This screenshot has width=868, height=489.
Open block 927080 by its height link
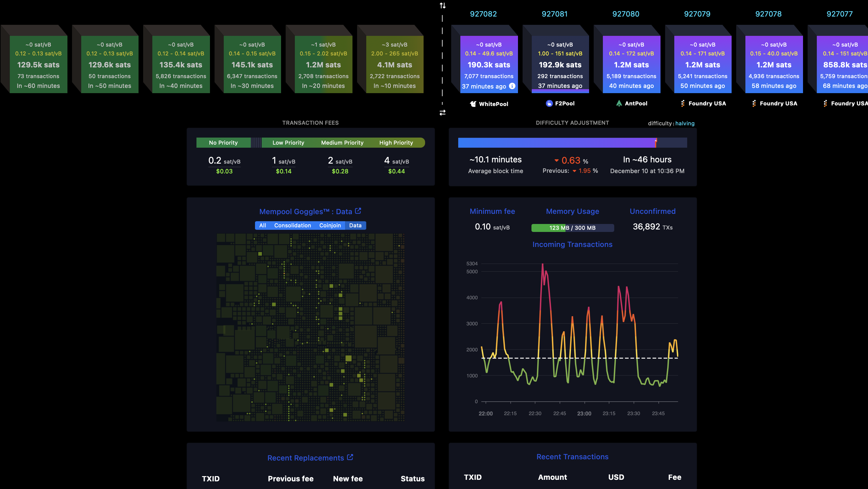point(625,14)
